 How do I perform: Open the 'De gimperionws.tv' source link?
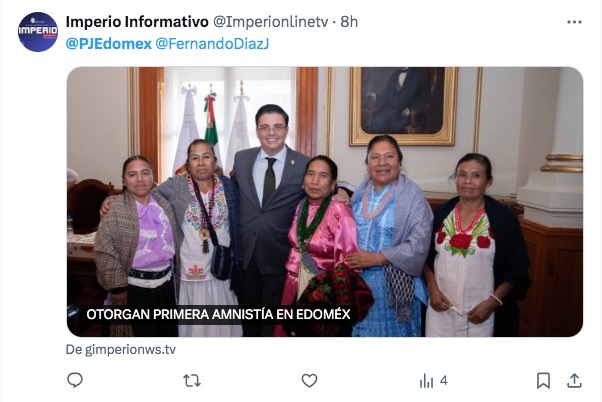[121, 350]
